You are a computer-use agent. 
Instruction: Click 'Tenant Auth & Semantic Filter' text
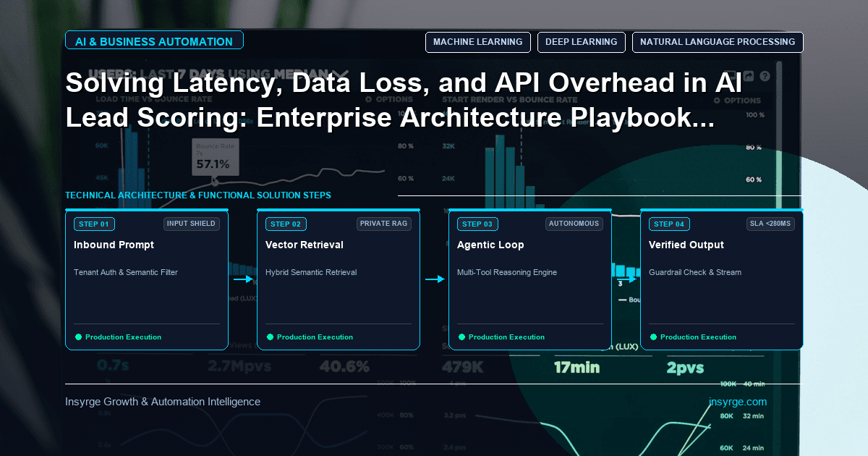126,272
